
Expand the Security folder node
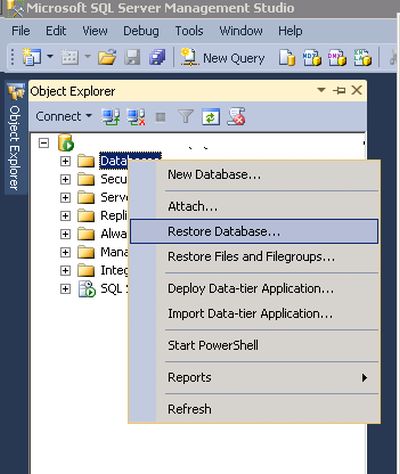(65, 179)
